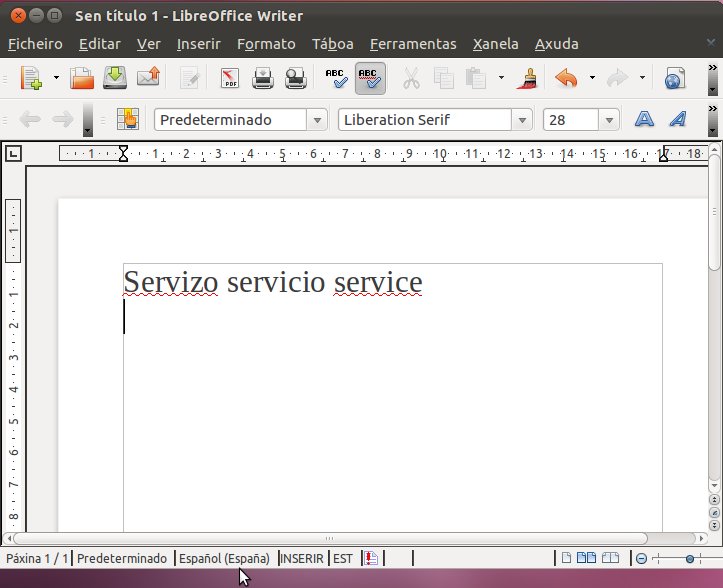Open a file with the folder icon

(82, 78)
